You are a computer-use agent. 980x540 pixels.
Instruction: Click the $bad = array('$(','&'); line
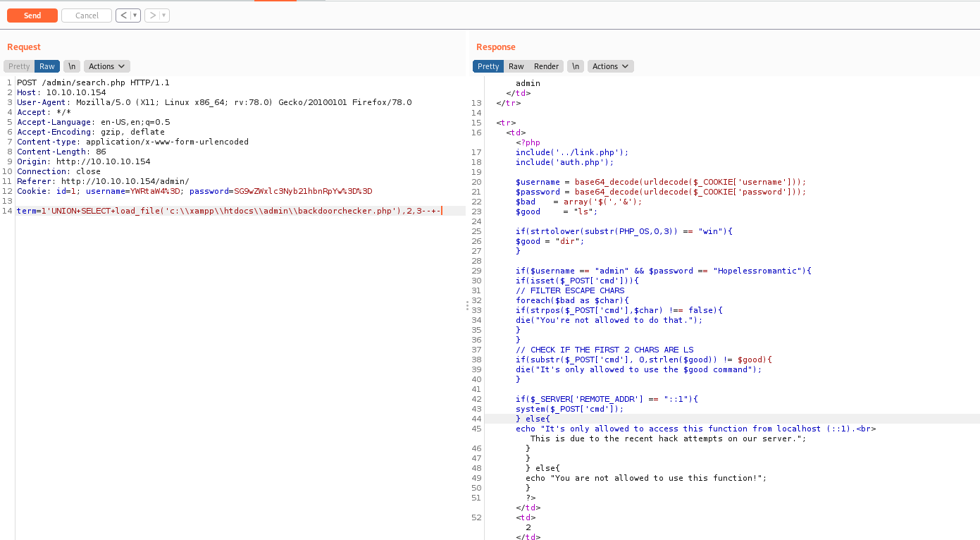(x=578, y=202)
